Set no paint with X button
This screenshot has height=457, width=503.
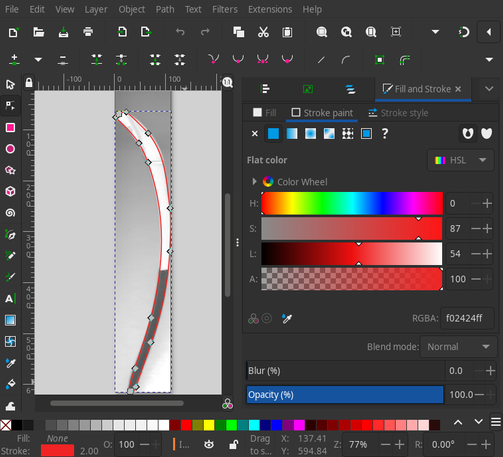coord(255,134)
